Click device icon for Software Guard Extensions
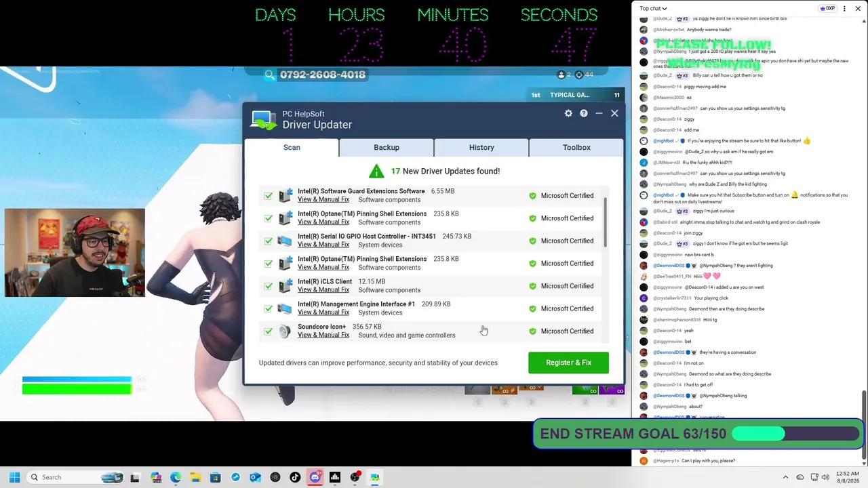Image resolution: width=868 pixels, height=488 pixels. tap(285, 195)
